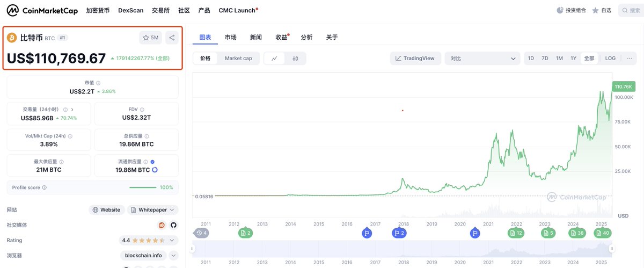The height and width of the screenshot is (268, 644).
Task: Share the Bitcoin page
Action: click(172, 38)
